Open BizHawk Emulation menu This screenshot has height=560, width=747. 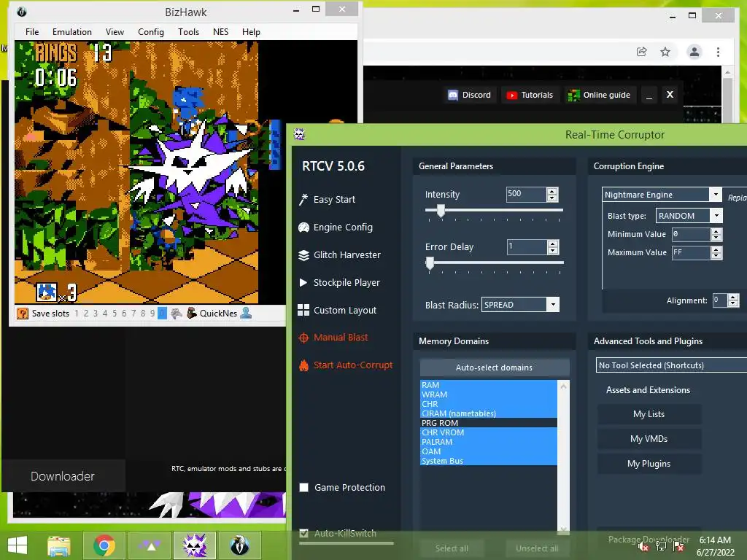72,32
